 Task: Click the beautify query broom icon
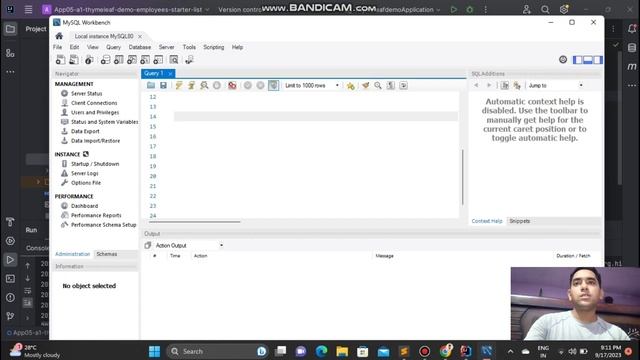click(x=365, y=85)
